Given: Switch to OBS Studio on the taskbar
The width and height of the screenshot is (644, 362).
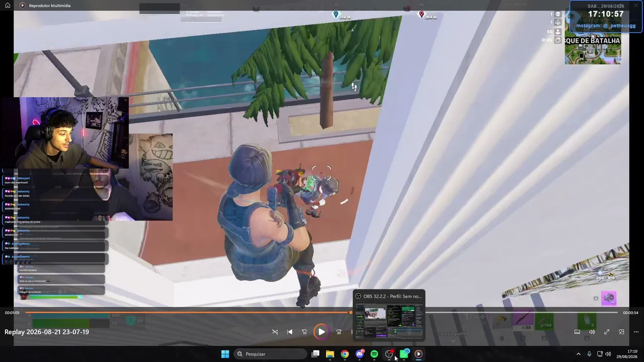Looking at the screenshot, I should tap(389, 354).
